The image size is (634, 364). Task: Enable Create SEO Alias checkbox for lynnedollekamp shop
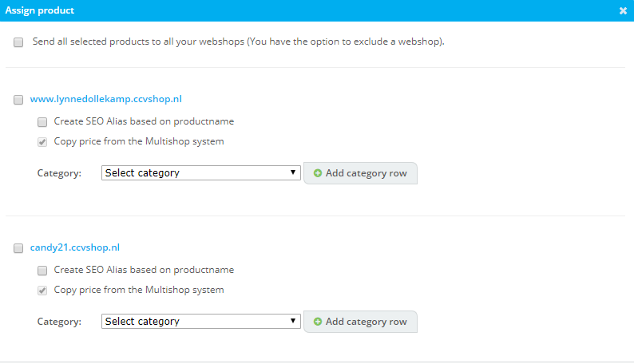tap(42, 122)
